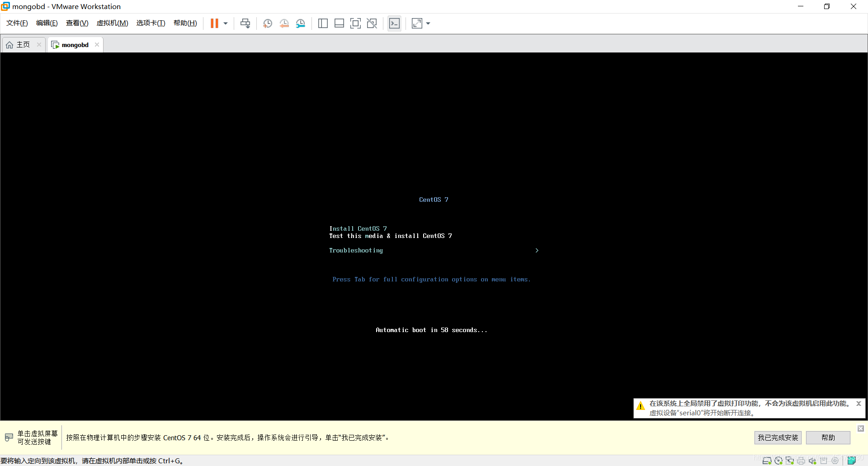Image resolution: width=868 pixels, height=466 pixels.
Task: Expand the power options dropdown arrow next to pause
Action: [x=226, y=24]
